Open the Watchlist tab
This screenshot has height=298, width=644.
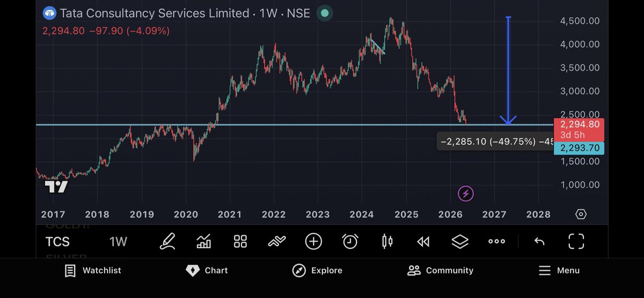(x=92, y=271)
